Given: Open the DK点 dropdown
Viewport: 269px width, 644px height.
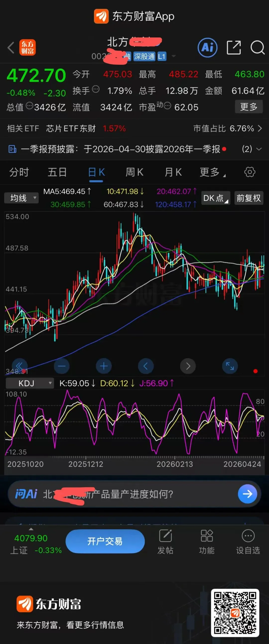Looking at the screenshot, I should pyautogui.click(x=216, y=198).
